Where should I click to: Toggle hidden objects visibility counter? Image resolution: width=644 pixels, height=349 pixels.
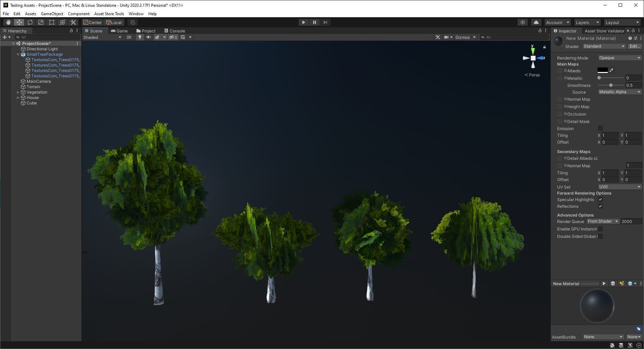pyautogui.click(x=173, y=37)
